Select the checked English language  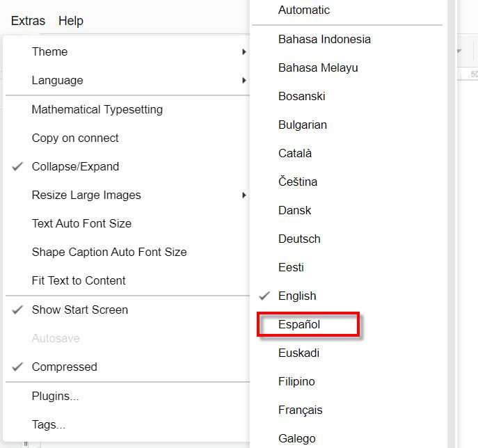coord(297,296)
